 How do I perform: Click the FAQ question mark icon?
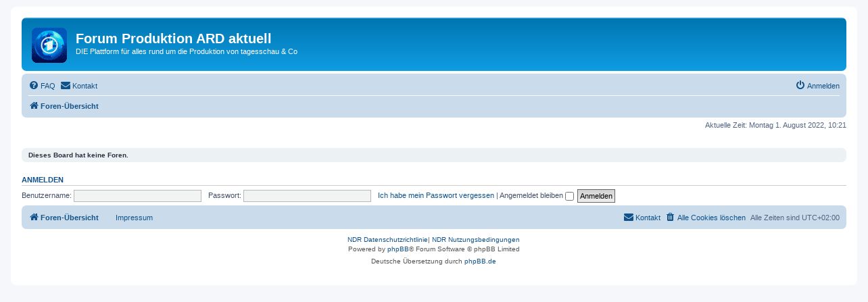click(34, 86)
